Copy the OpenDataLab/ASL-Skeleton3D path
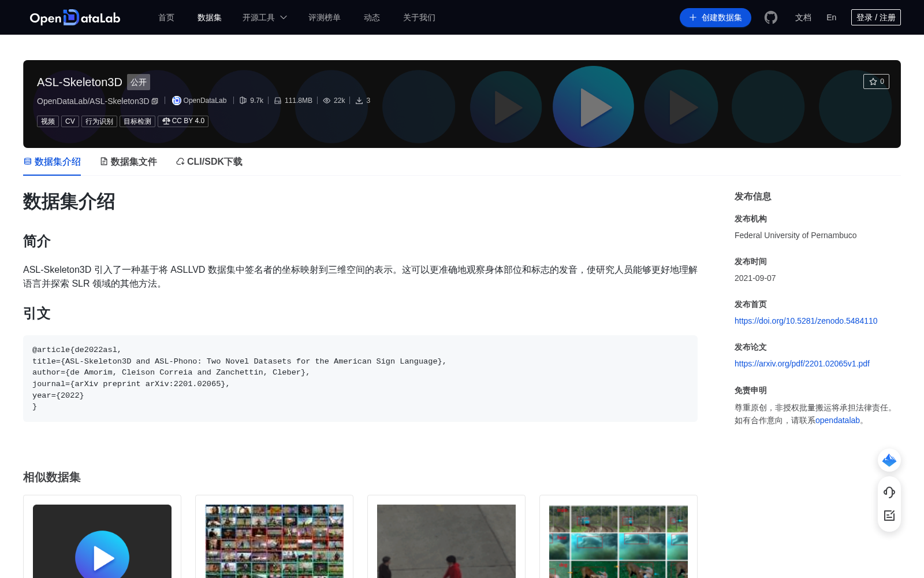This screenshot has width=924, height=578. [x=155, y=101]
